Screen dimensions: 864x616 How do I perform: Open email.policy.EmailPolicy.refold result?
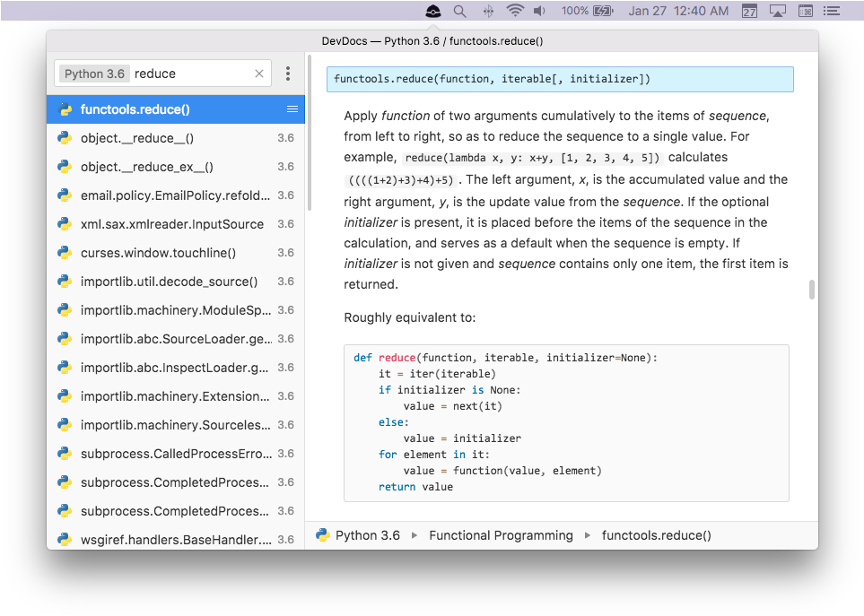click(x=175, y=195)
